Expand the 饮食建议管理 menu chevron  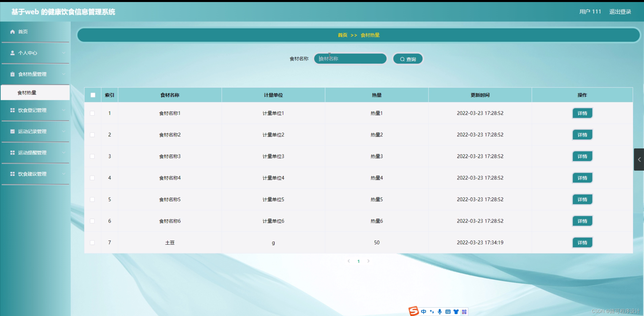point(64,174)
